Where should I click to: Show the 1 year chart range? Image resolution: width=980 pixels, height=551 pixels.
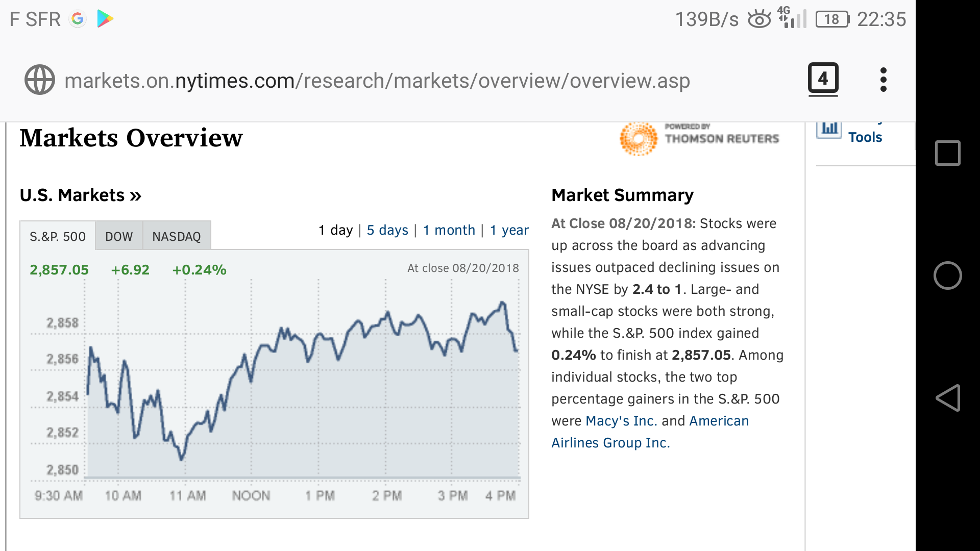click(x=509, y=230)
